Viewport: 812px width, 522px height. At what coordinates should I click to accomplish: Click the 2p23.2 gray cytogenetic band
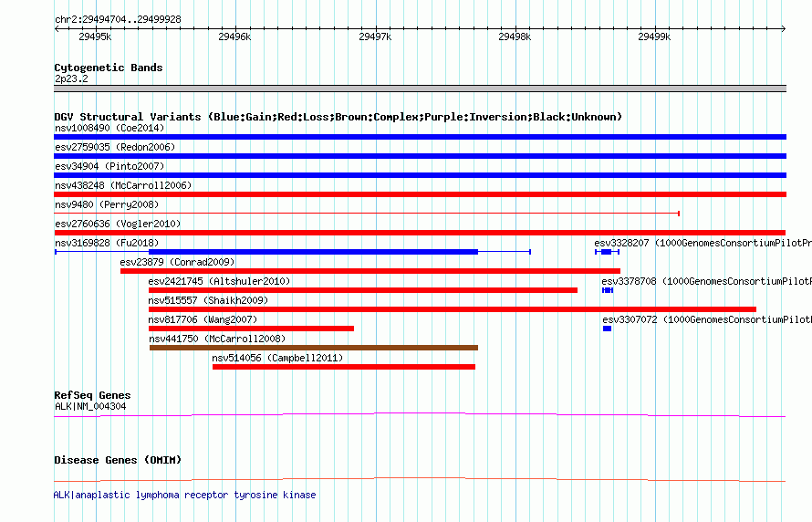pyautogui.click(x=420, y=89)
